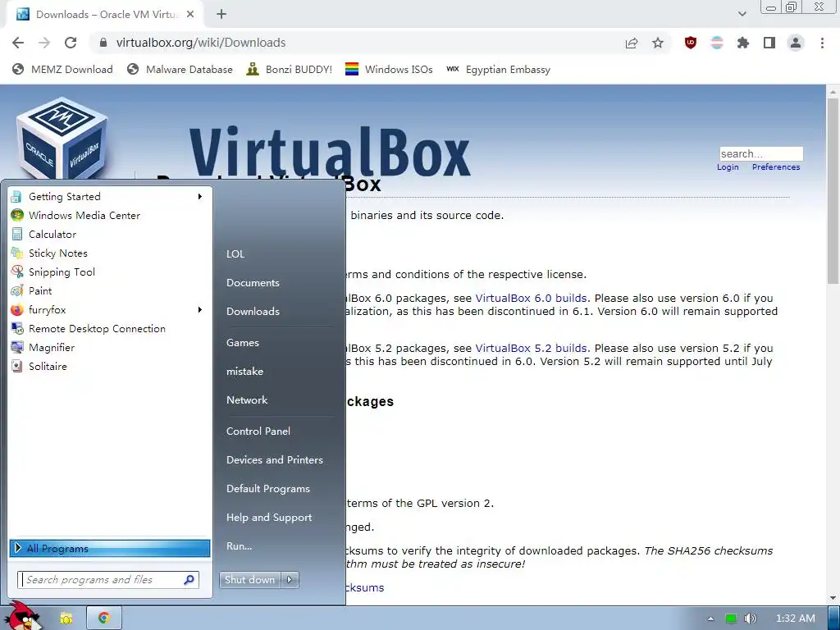Image resolution: width=840 pixels, height=630 pixels.
Task: Bookmark this page with star icon
Action: point(658,43)
